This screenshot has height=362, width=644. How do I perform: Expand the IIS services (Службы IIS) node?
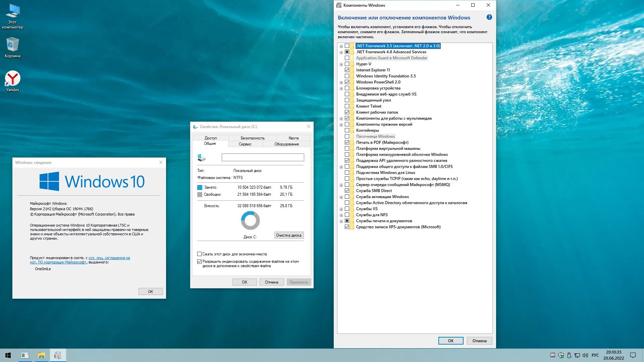[x=341, y=209]
